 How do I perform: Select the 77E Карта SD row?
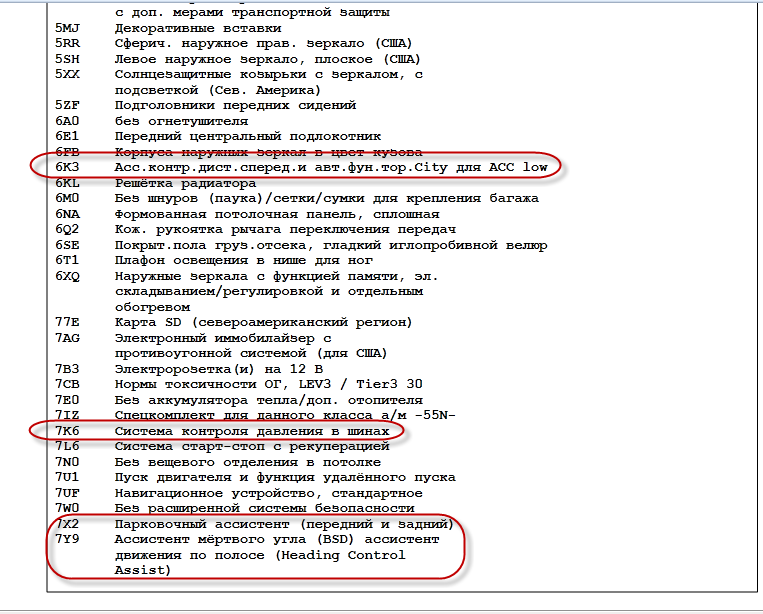(234, 322)
